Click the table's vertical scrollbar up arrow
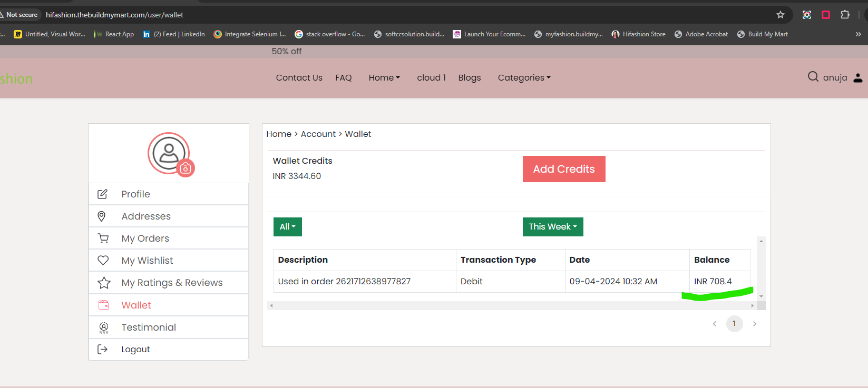Screen dimensions: 868x388 click(761, 241)
